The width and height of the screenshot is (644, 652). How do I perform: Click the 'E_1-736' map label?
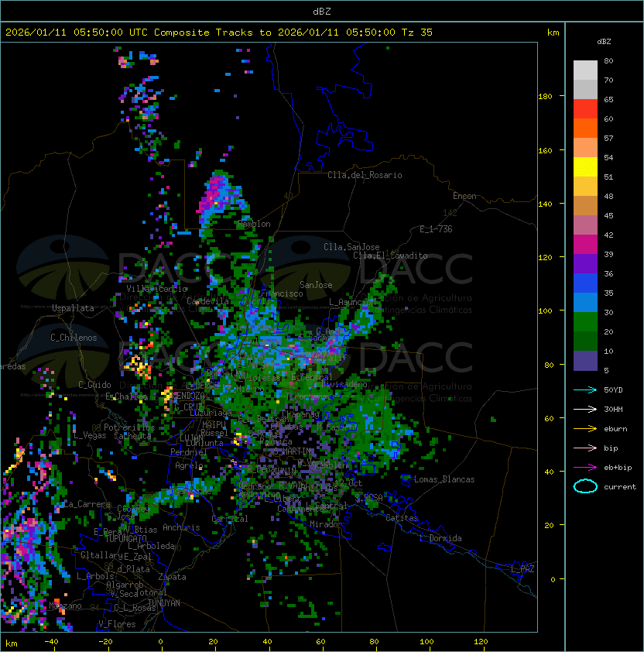(436, 229)
